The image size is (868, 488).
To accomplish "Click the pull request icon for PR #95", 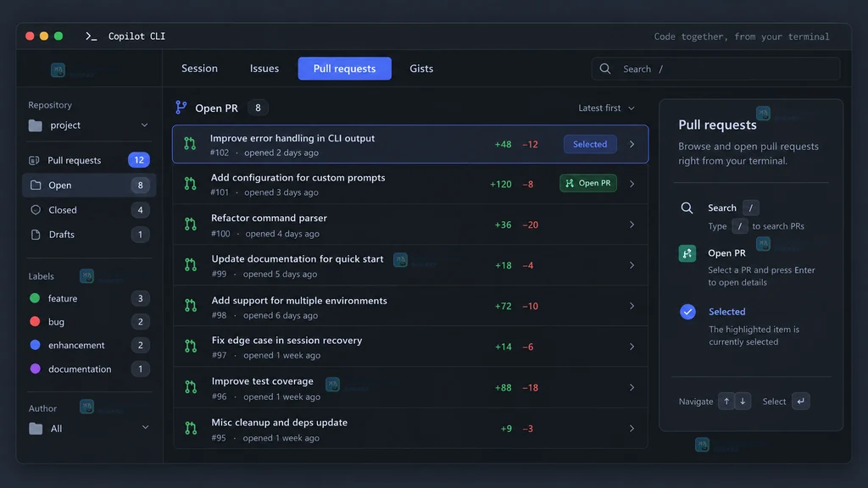I will click(191, 428).
